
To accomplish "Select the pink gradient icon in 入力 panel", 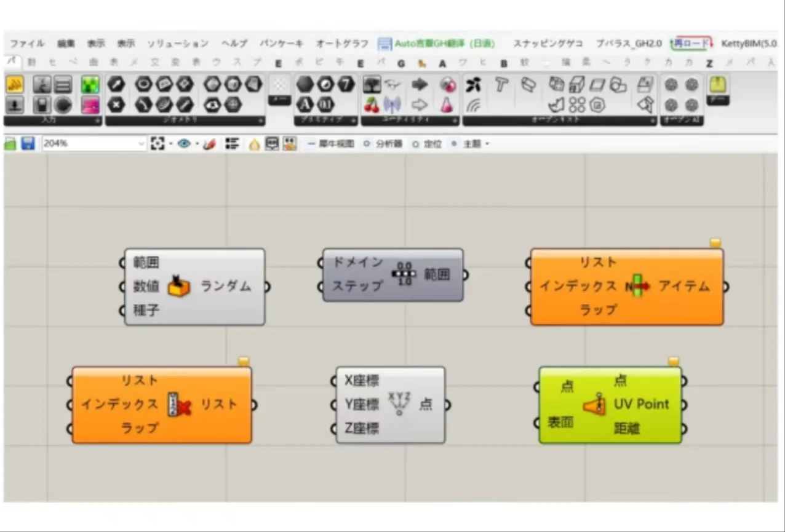I will click(90, 105).
